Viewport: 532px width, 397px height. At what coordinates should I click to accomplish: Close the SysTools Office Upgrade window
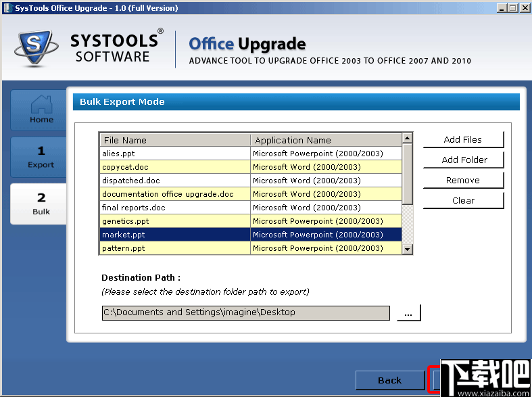coord(525,8)
